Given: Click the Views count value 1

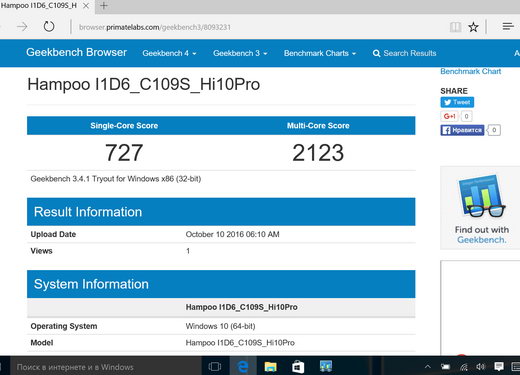Looking at the screenshot, I should pos(188,251).
